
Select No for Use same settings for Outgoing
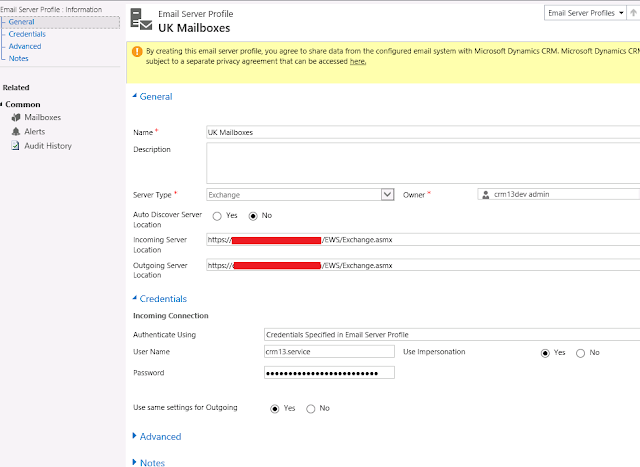[311, 409]
